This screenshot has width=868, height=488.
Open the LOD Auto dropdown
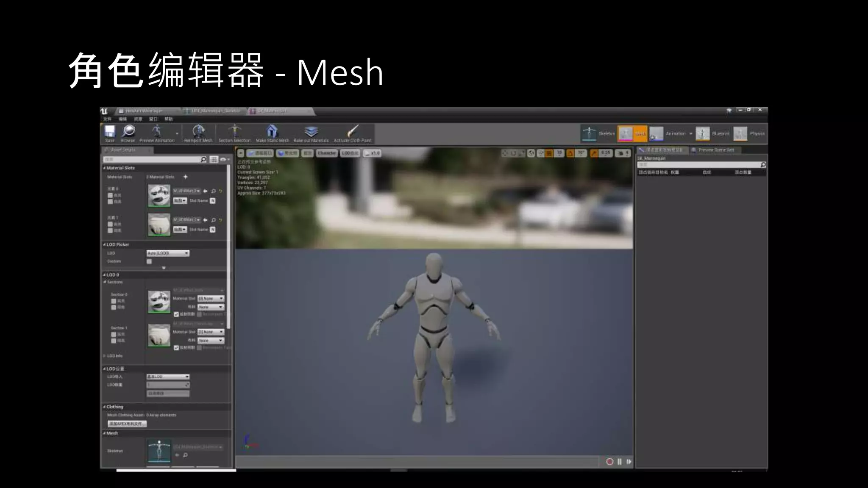[x=168, y=253]
